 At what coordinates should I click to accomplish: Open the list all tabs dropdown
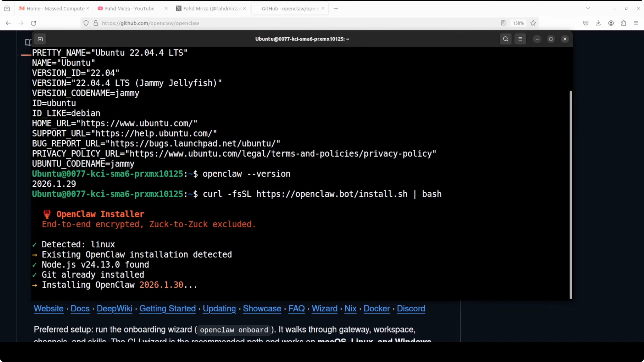(x=587, y=8)
